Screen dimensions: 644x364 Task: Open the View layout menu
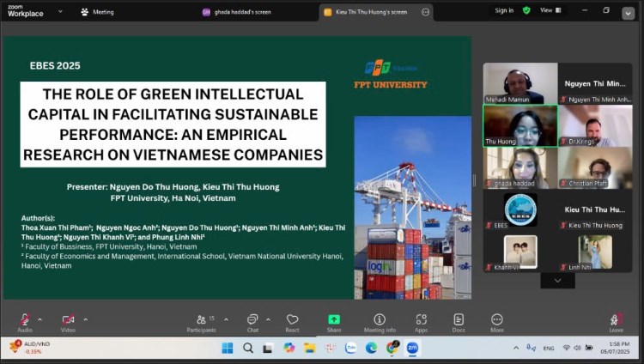[x=550, y=10]
